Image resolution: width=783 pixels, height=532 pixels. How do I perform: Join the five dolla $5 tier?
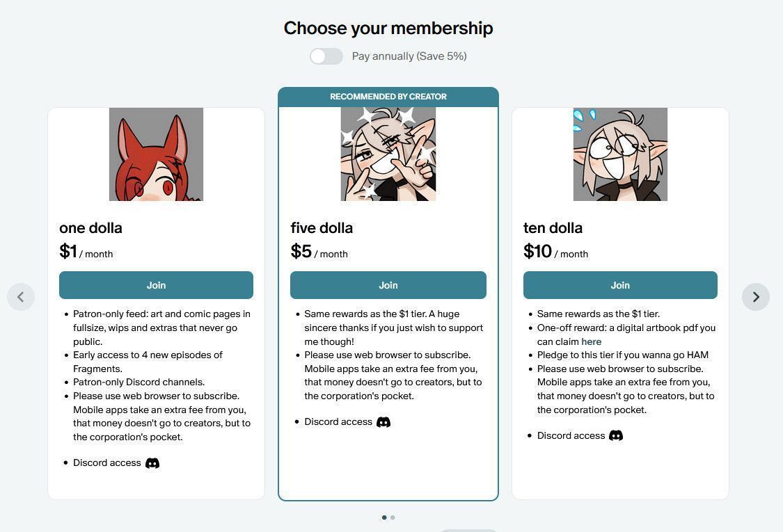coord(388,285)
